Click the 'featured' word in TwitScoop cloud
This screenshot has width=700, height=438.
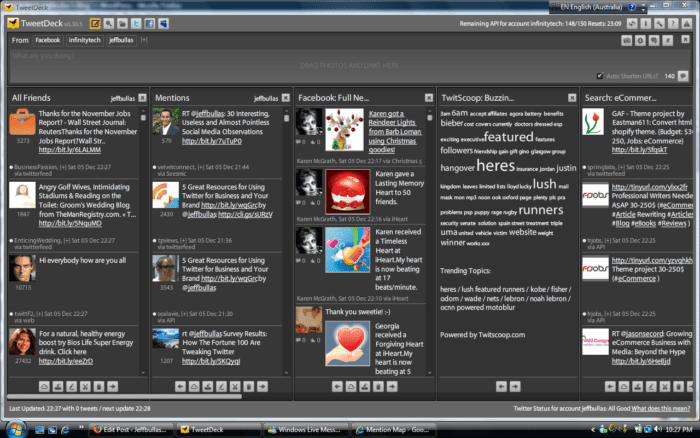tap(508, 137)
